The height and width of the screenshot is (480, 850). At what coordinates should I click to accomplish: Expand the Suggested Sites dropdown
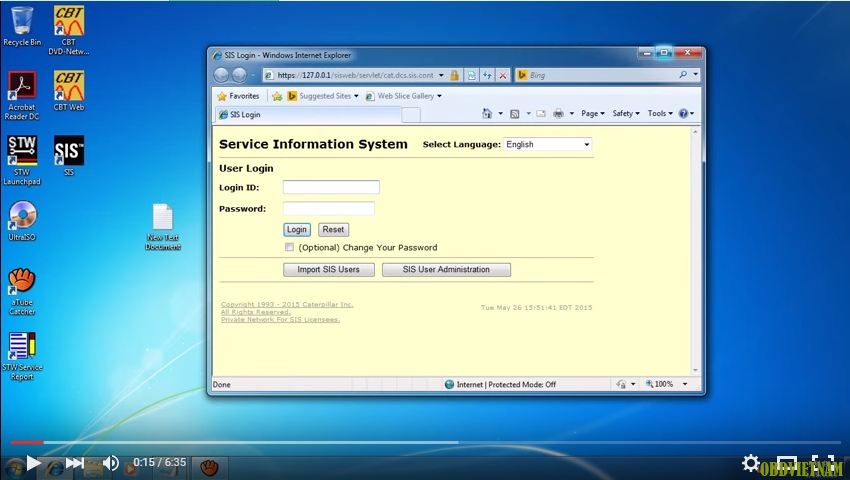[x=323, y=96]
